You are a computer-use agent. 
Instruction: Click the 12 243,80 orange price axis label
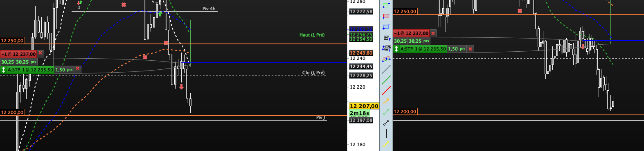(x=361, y=53)
